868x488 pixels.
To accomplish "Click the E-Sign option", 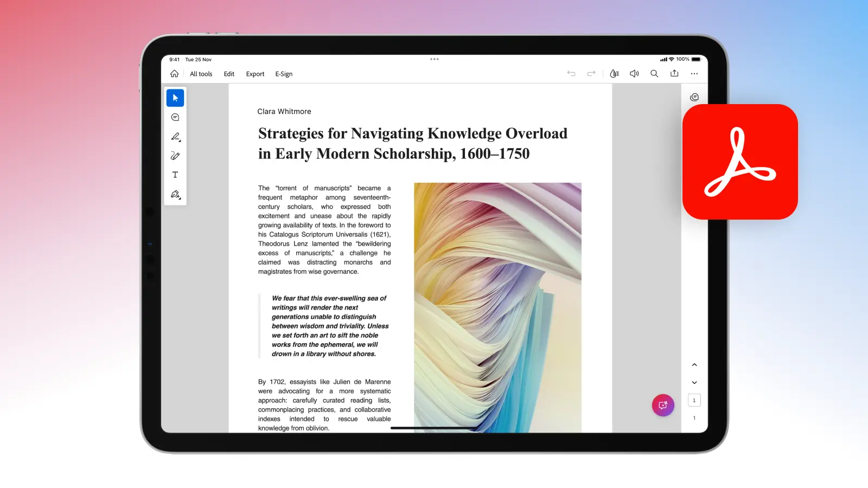I will pyautogui.click(x=284, y=74).
